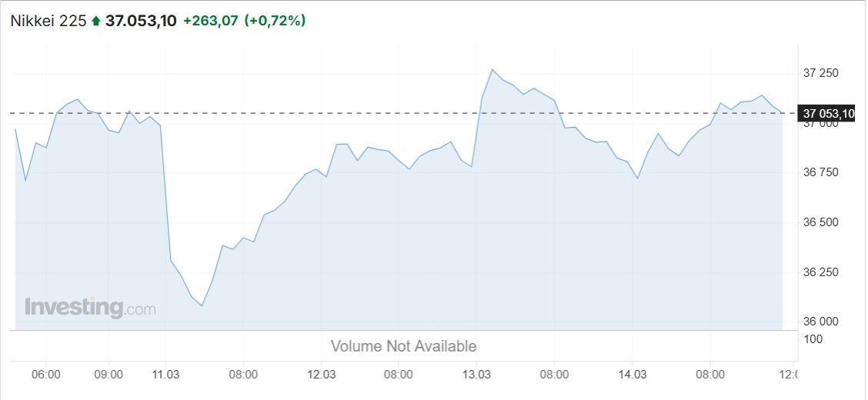
Task: Click the volume axis 100 label
Action: pyautogui.click(x=812, y=338)
